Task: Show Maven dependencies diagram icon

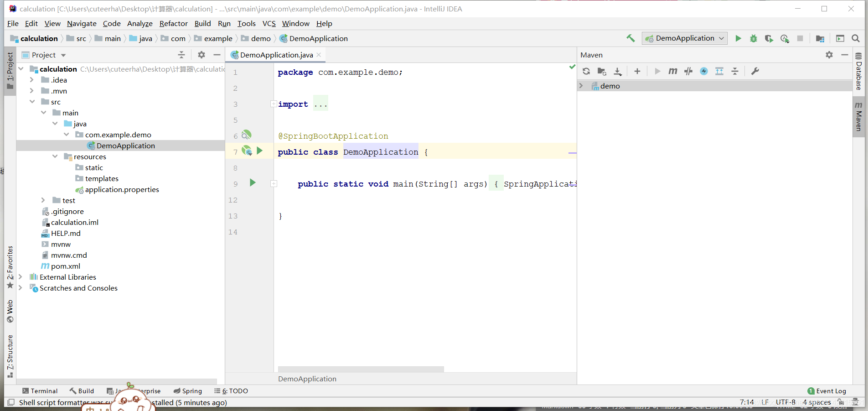Action: [719, 71]
